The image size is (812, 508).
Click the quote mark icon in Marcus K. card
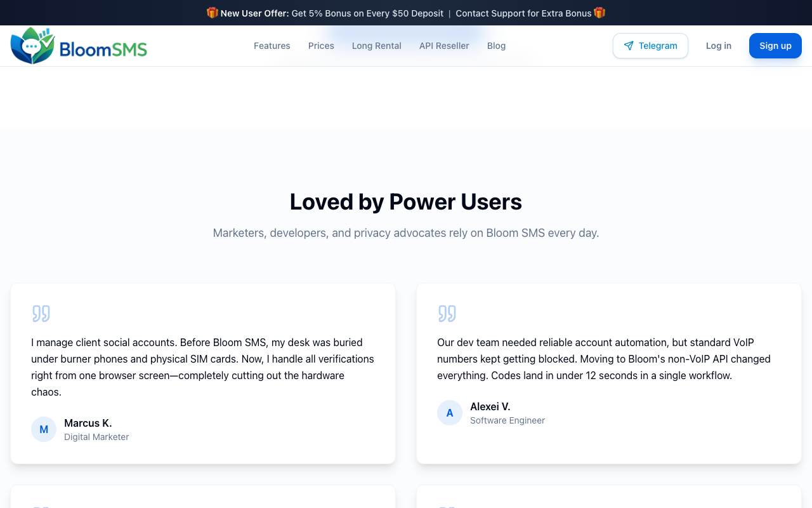(41, 314)
